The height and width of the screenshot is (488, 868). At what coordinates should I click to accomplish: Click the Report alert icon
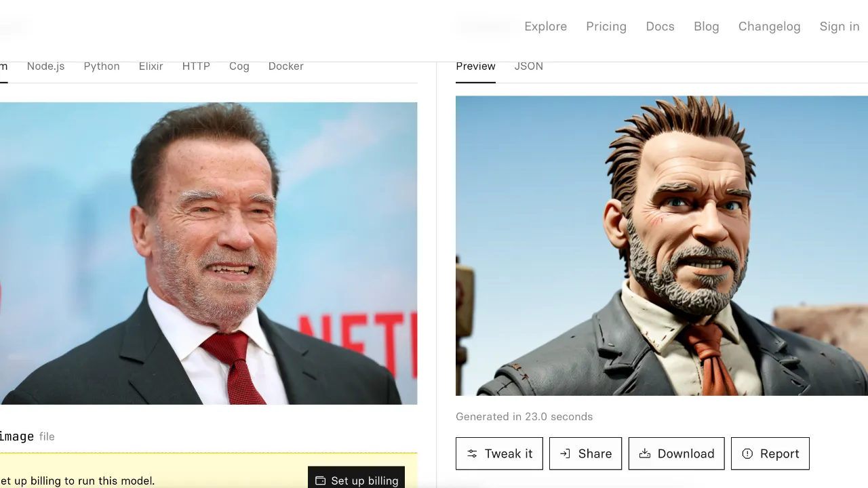[747, 453]
